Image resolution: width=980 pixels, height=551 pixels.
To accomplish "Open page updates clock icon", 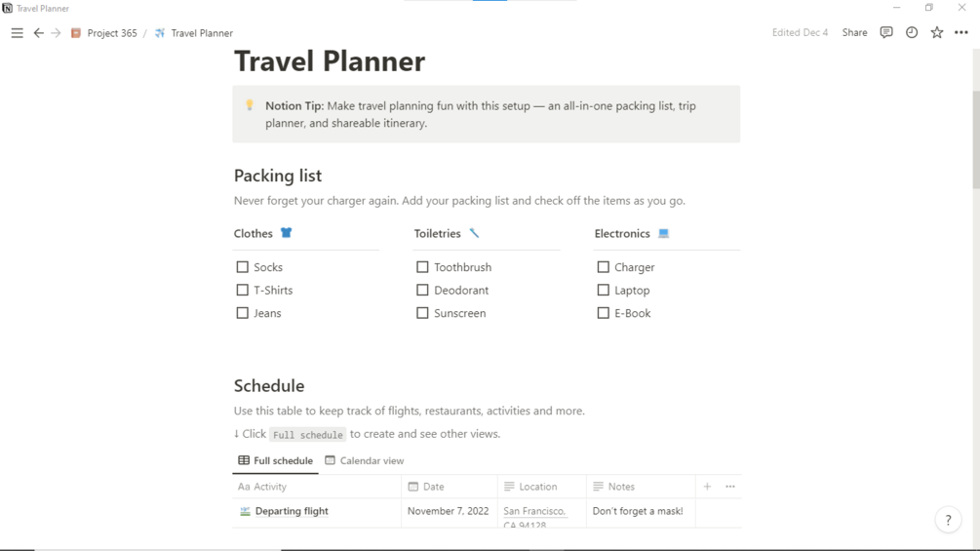I will (912, 32).
